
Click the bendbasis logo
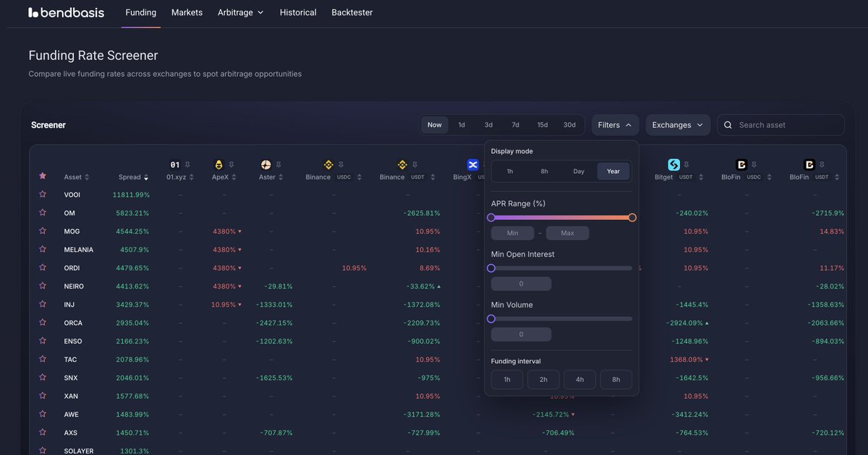67,12
